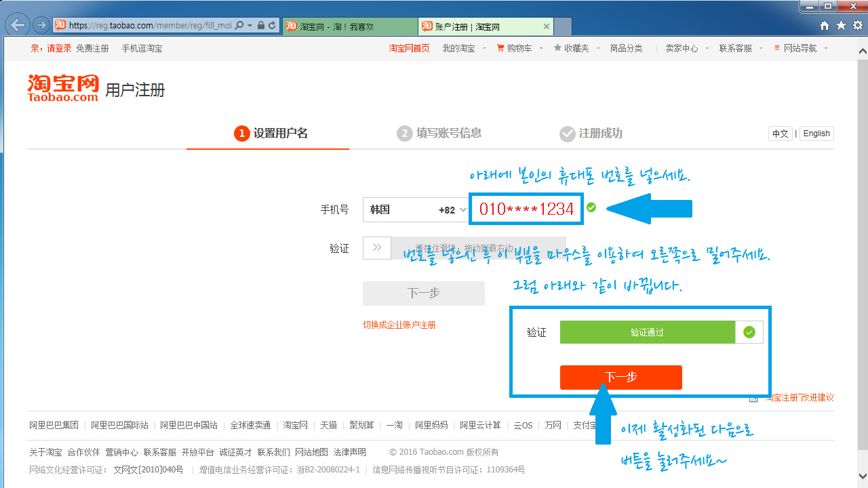Expand the top navigation 联系客服 menu
This screenshot has width=868, height=488.
pos(740,48)
